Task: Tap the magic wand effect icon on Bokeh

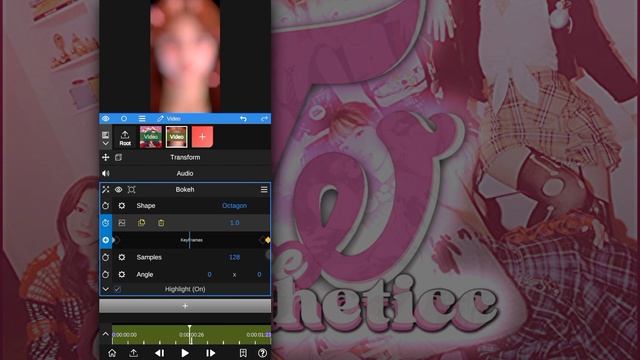Action: (106, 189)
